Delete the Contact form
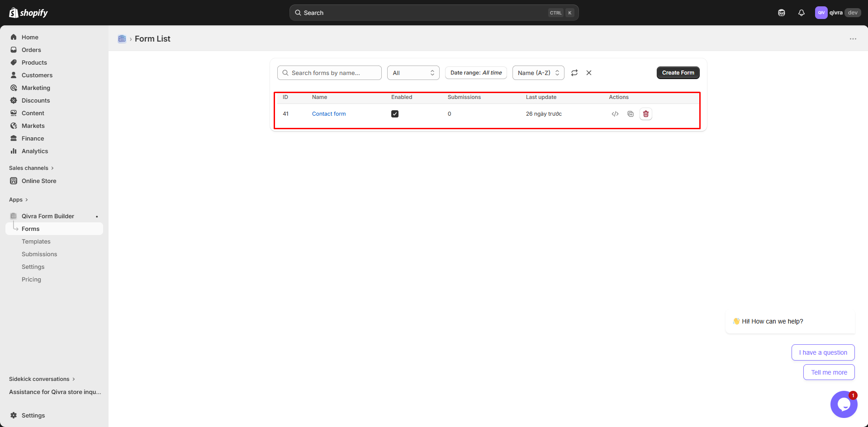Screen dimensions: 868x427 pyautogui.click(x=646, y=114)
